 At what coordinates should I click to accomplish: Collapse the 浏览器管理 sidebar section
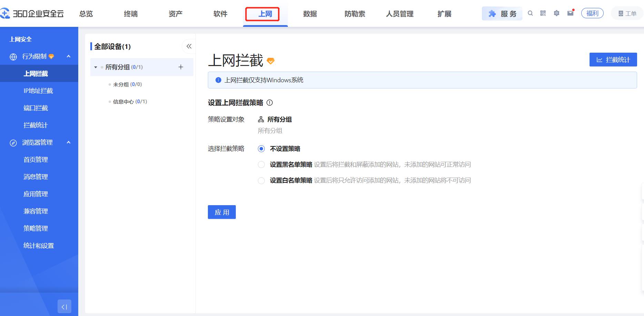pos(69,143)
